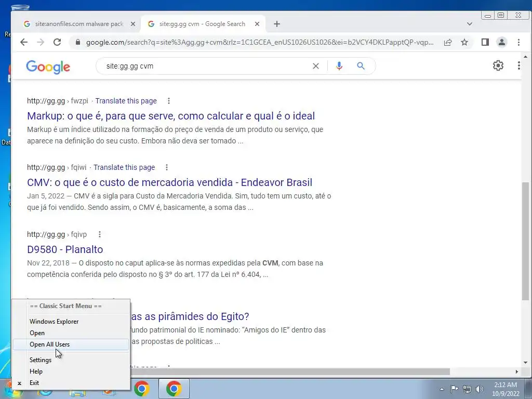This screenshot has height=399, width=532.
Task: Clear the search box with X
Action: (x=315, y=66)
